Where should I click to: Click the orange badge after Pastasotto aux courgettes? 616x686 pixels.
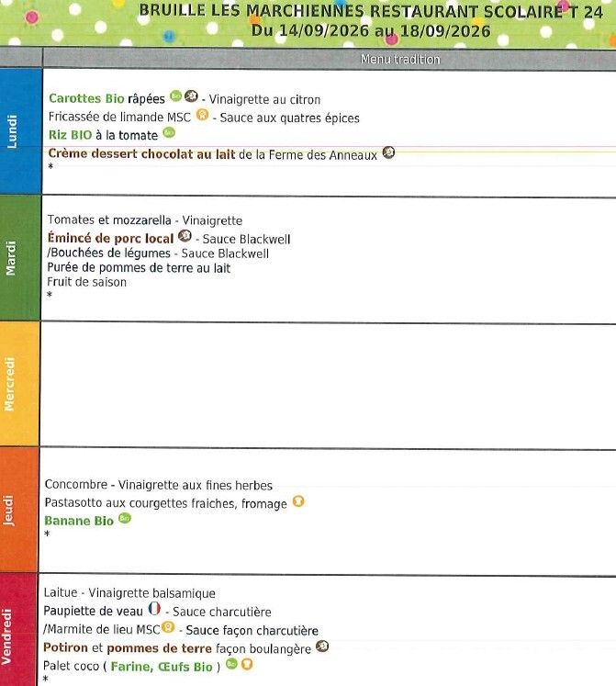298,500
